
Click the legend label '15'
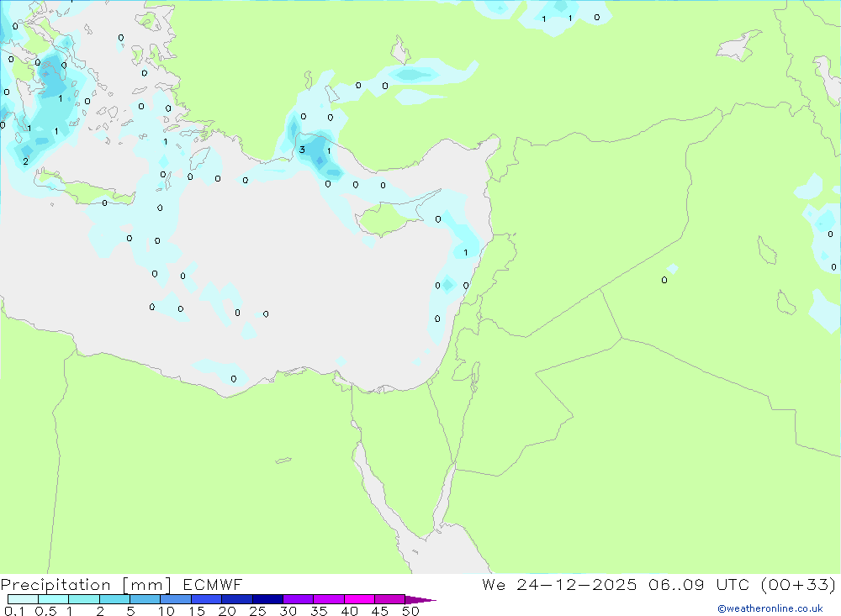pos(196,611)
